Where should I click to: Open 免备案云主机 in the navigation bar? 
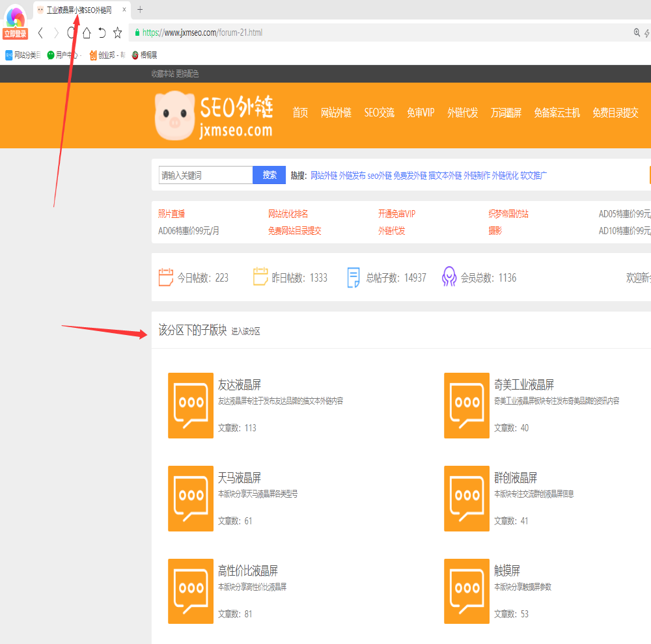557,113
